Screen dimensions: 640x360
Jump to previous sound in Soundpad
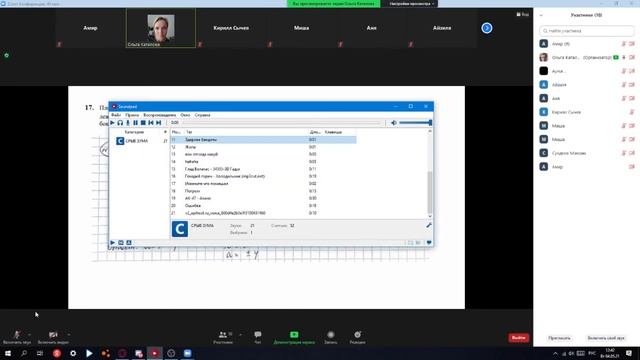pyautogui.click(x=151, y=122)
